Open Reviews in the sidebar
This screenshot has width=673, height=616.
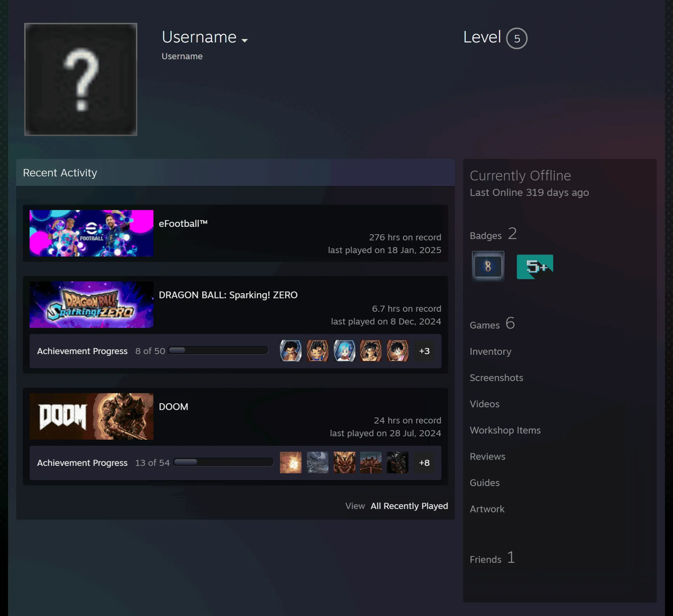click(x=488, y=457)
